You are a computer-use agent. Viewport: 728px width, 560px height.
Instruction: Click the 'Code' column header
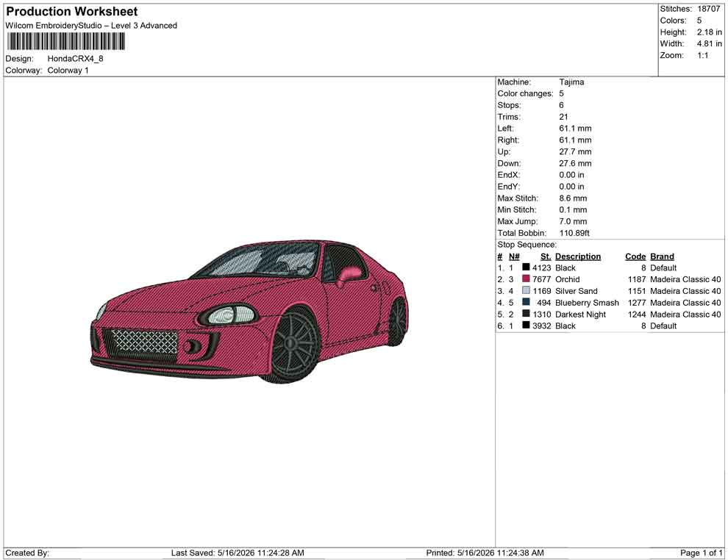(x=635, y=256)
